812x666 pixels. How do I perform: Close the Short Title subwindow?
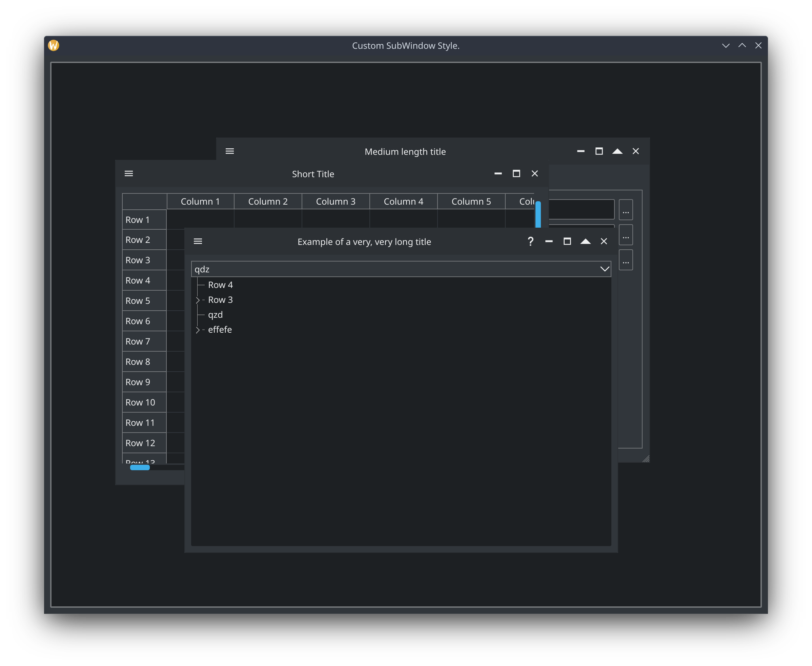point(534,174)
